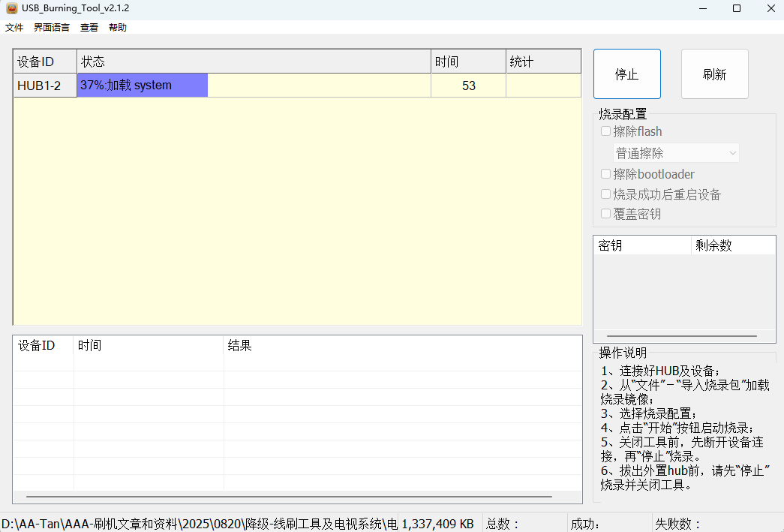Click the top 设备ID column header

click(45, 62)
